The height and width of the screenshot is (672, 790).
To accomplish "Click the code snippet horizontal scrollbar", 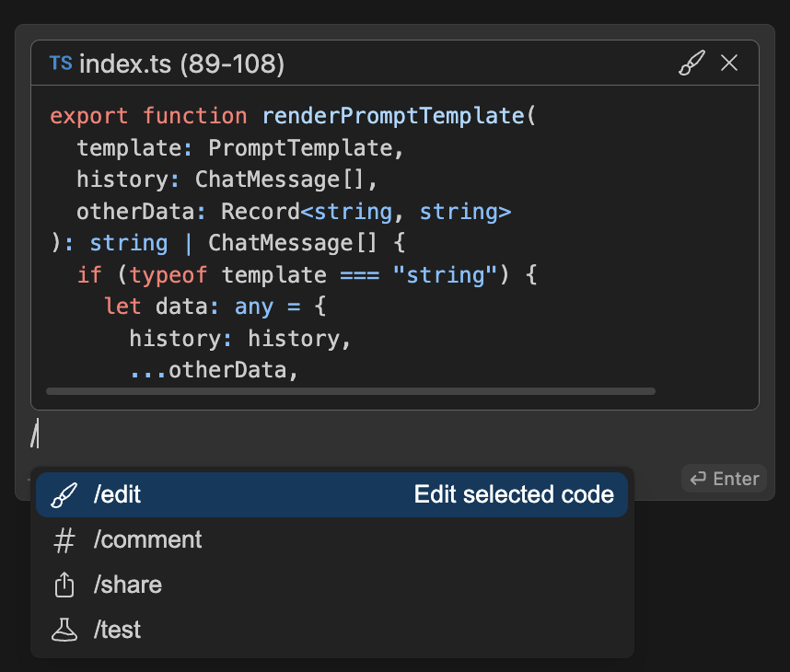I will click(350, 391).
